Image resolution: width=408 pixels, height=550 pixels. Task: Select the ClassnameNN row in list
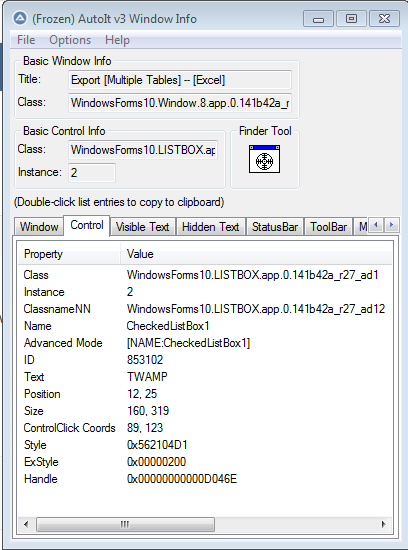205,309
